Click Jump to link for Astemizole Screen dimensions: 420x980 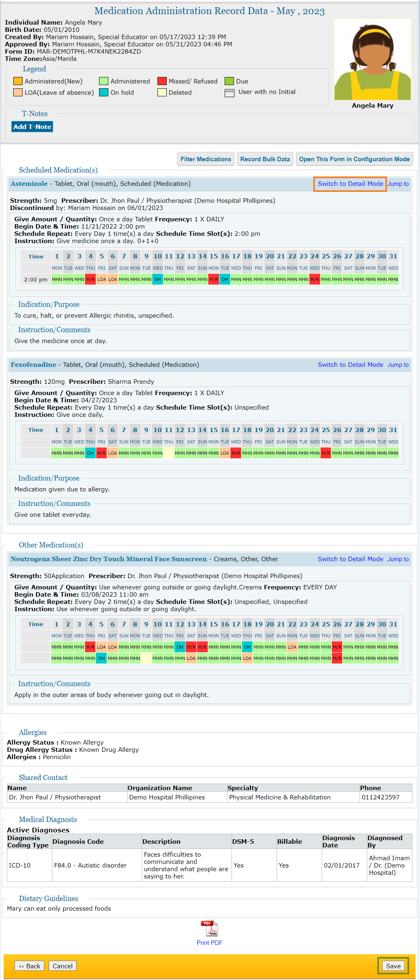pyautogui.click(x=398, y=184)
